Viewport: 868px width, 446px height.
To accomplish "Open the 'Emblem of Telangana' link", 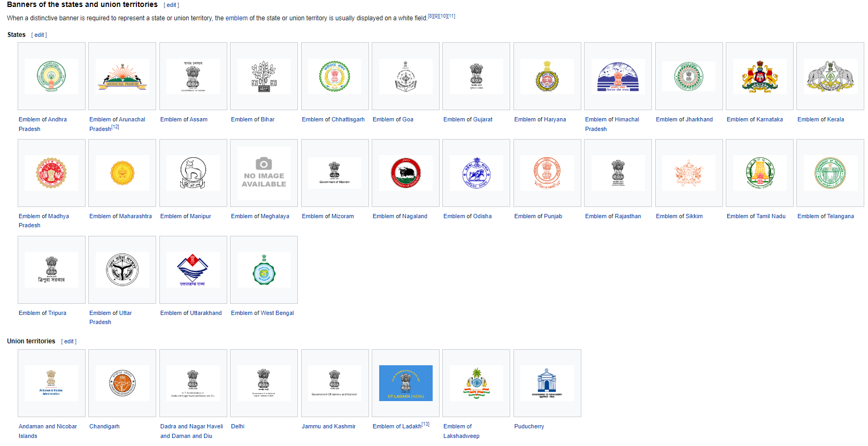I will [x=826, y=217].
